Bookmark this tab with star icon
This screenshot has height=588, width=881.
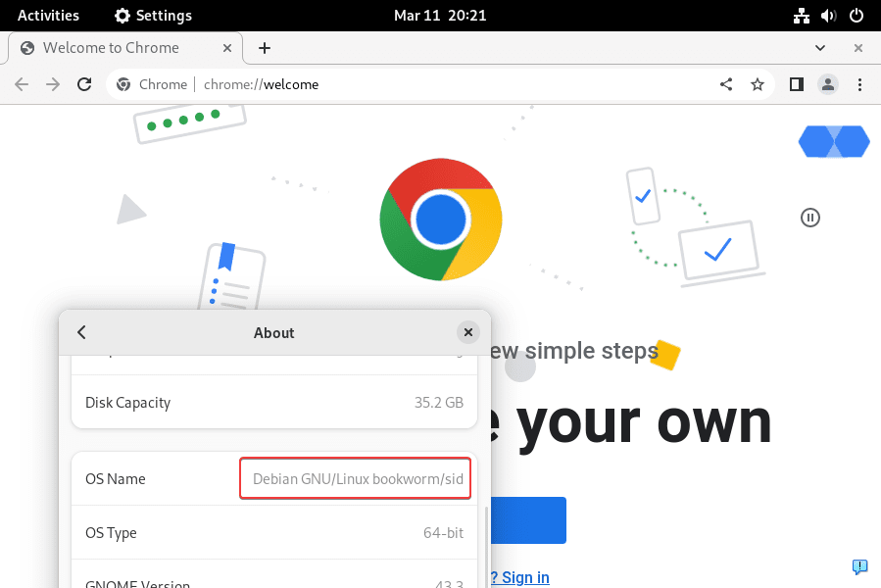[x=758, y=84]
